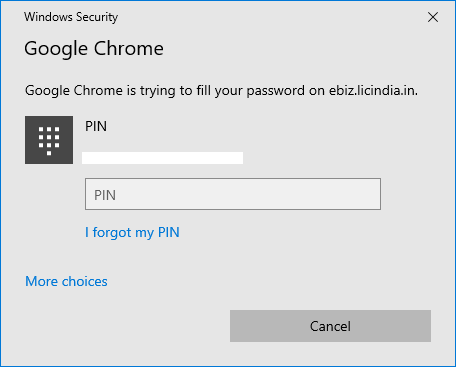Select the PIN credential label
This screenshot has height=367, width=456.
pos(96,126)
